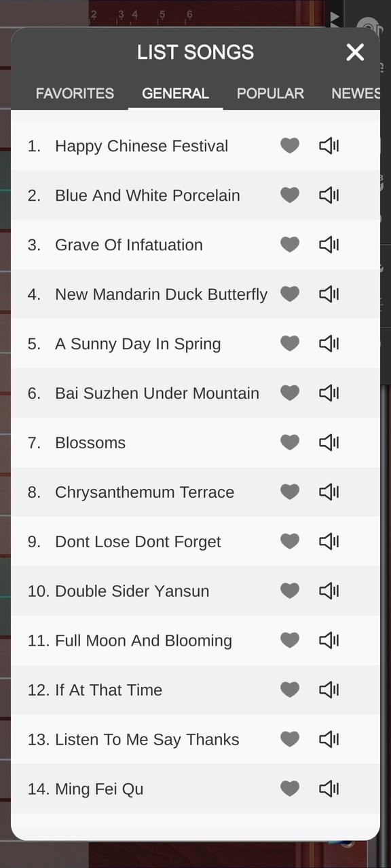This screenshot has width=391, height=868.
Task: Play preview of Chrysanthemum Terrace
Action: pyautogui.click(x=329, y=492)
